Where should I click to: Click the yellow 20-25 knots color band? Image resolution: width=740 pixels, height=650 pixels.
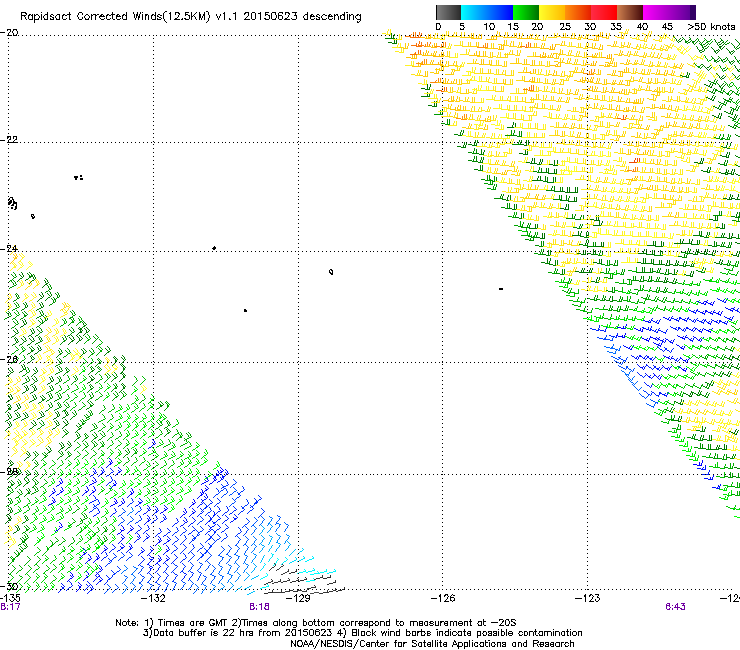pyautogui.click(x=552, y=12)
